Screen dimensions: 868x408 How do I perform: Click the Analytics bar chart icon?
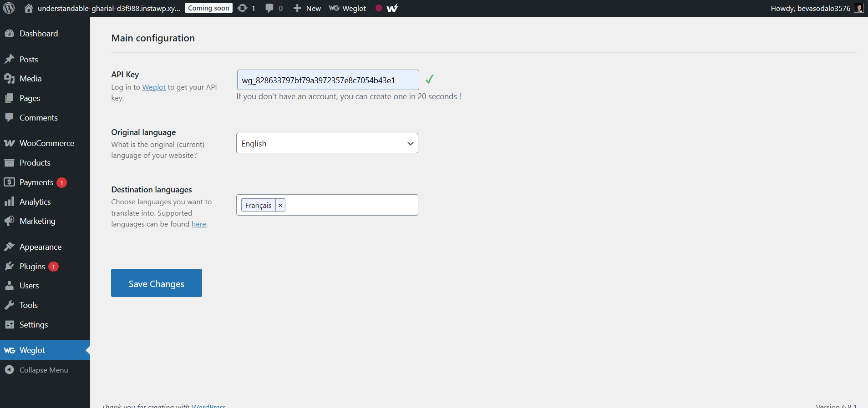pyautogui.click(x=9, y=201)
